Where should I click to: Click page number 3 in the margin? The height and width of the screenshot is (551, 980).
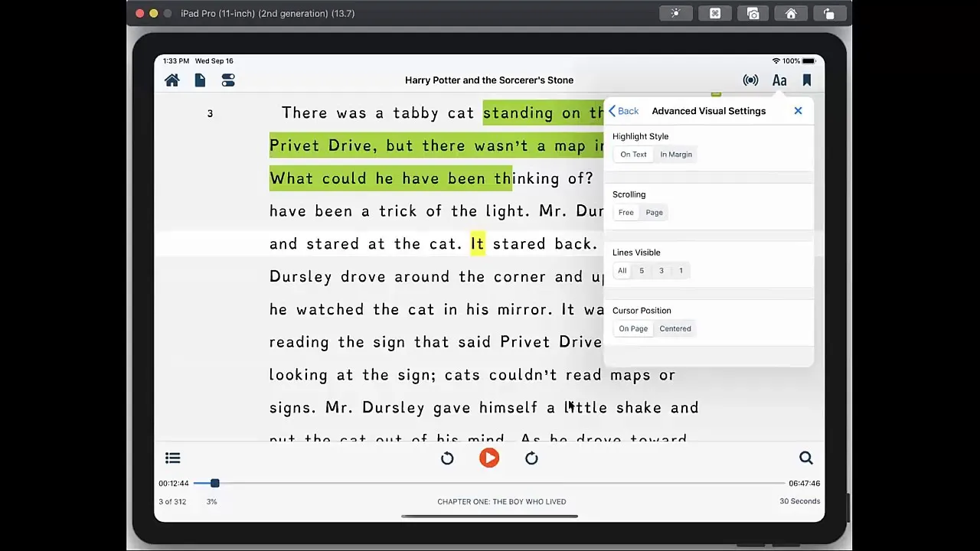(210, 114)
